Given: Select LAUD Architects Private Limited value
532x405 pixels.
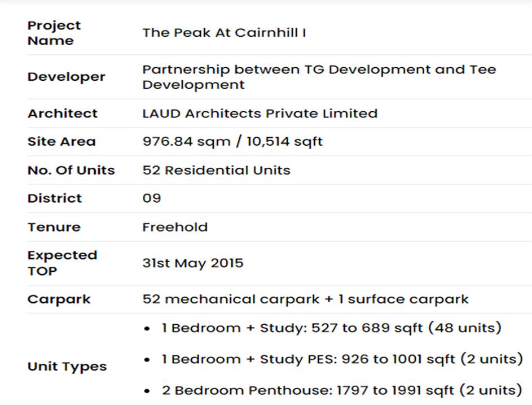Looking at the screenshot, I should pos(260,114).
